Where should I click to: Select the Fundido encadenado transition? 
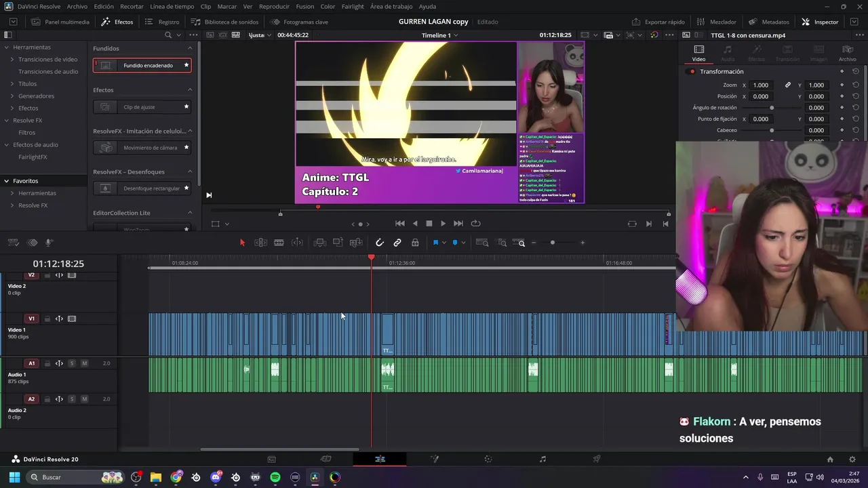[142, 66]
